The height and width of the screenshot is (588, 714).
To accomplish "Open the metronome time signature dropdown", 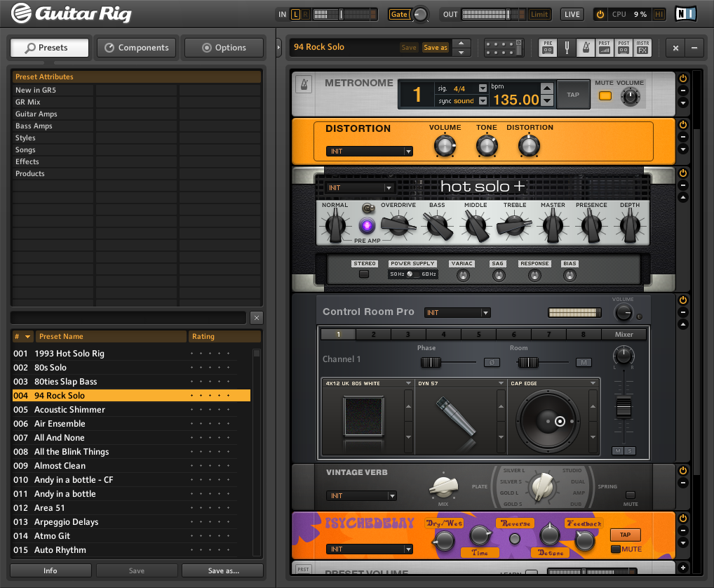I will [483, 88].
